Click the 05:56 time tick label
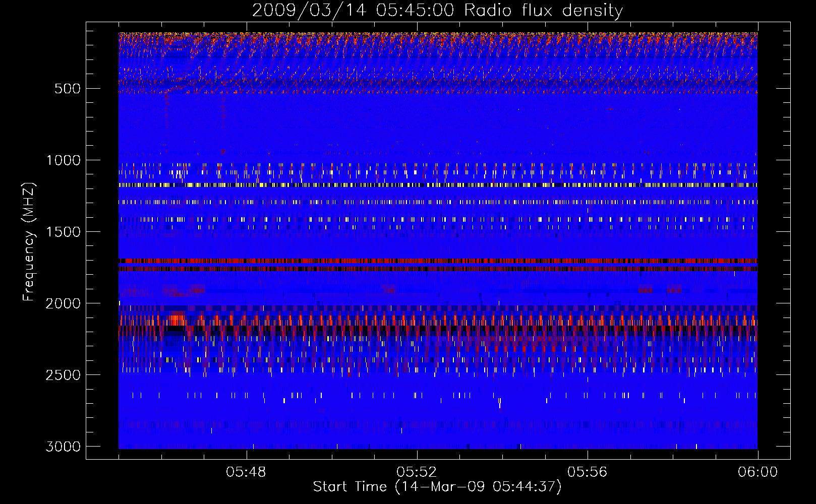Screen dimensions: 816x504 coord(587,472)
